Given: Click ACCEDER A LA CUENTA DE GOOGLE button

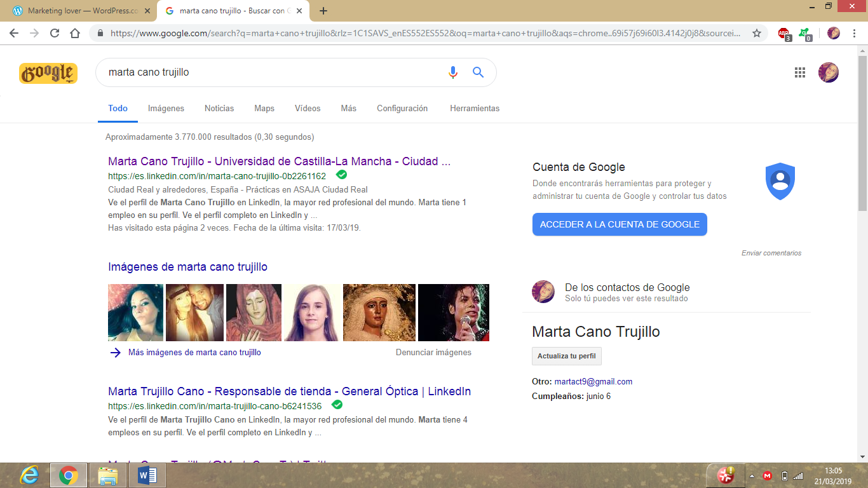Looking at the screenshot, I should coord(620,224).
